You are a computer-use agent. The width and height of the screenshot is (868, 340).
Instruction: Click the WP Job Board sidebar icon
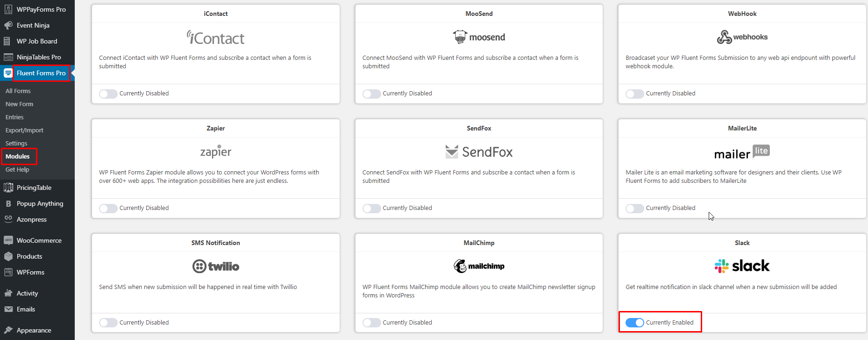tap(7, 41)
